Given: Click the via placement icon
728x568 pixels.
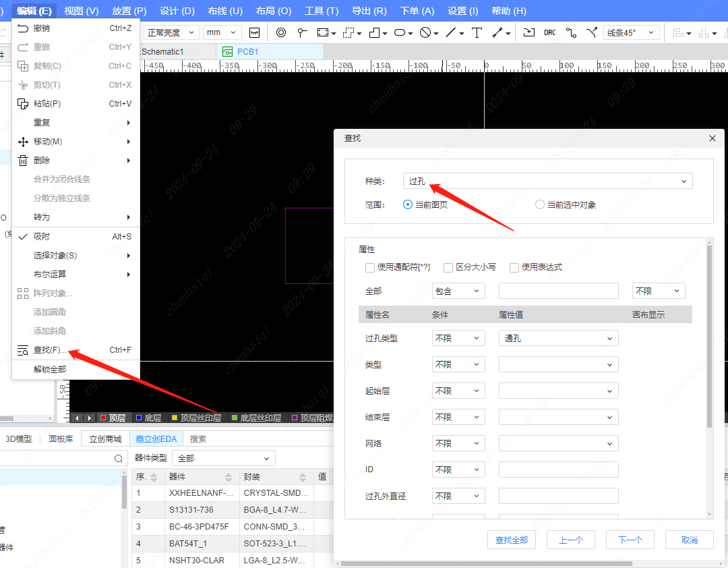Looking at the screenshot, I should [x=281, y=32].
